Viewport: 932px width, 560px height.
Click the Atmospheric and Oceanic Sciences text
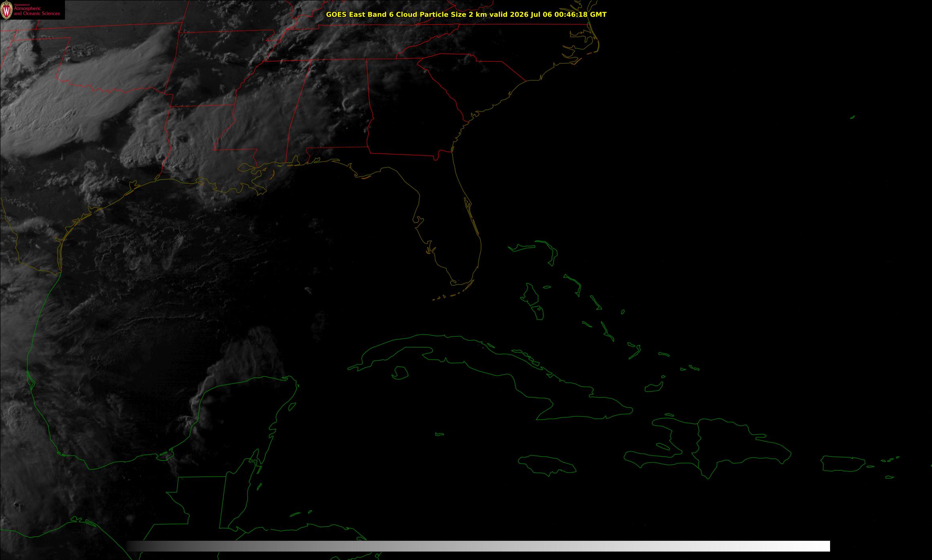point(37,11)
